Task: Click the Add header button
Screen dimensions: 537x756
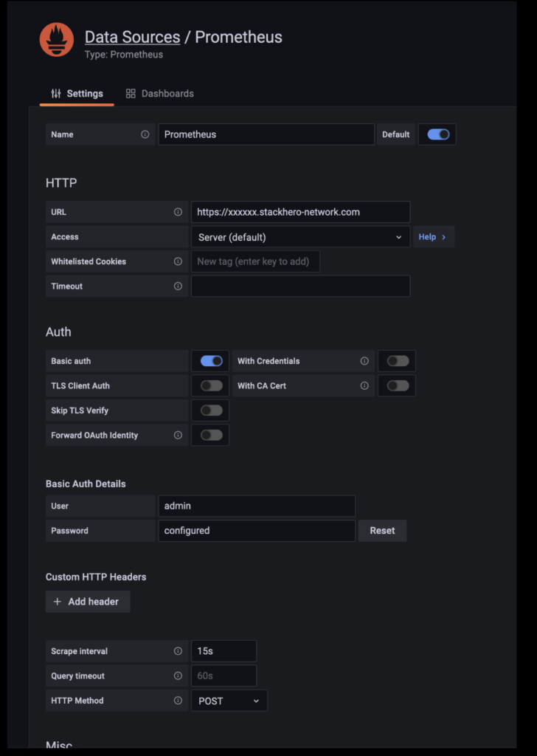Action: coord(87,602)
